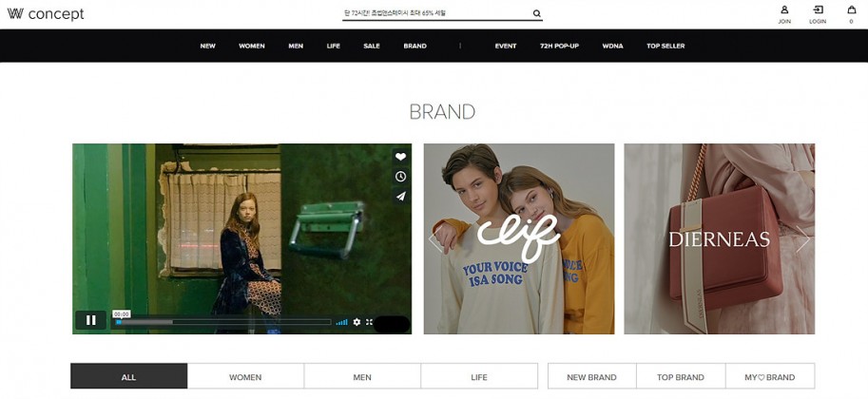Open the WDNA page
The width and height of the screenshot is (868, 399).
click(x=613, y=46)
